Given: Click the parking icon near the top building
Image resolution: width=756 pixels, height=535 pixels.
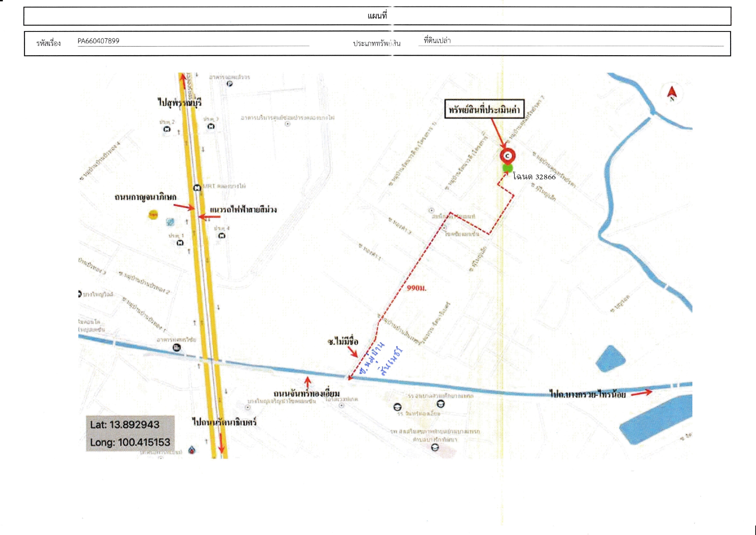Looking at the screenshot, I should [x=229, y=84].
